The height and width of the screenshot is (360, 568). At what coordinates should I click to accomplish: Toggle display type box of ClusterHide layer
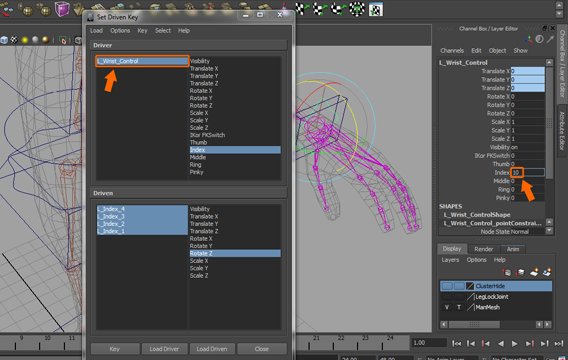[459, 286]
